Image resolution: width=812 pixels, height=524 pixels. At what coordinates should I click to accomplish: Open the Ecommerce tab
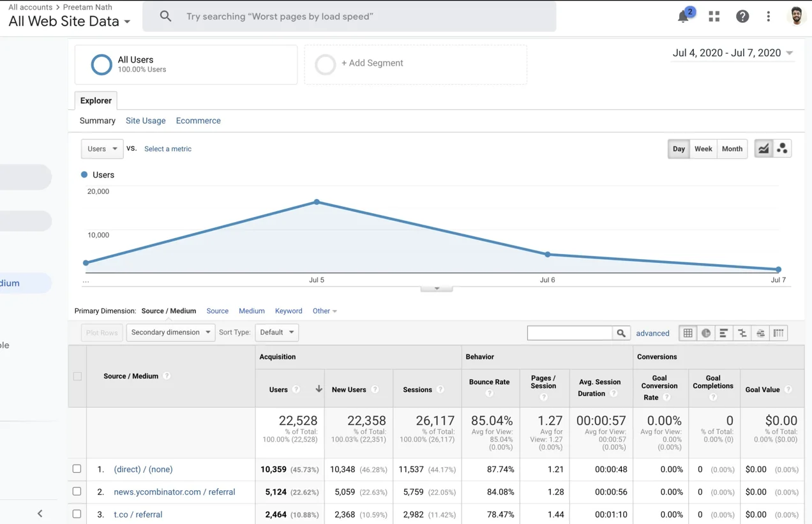tap(198, 121)
